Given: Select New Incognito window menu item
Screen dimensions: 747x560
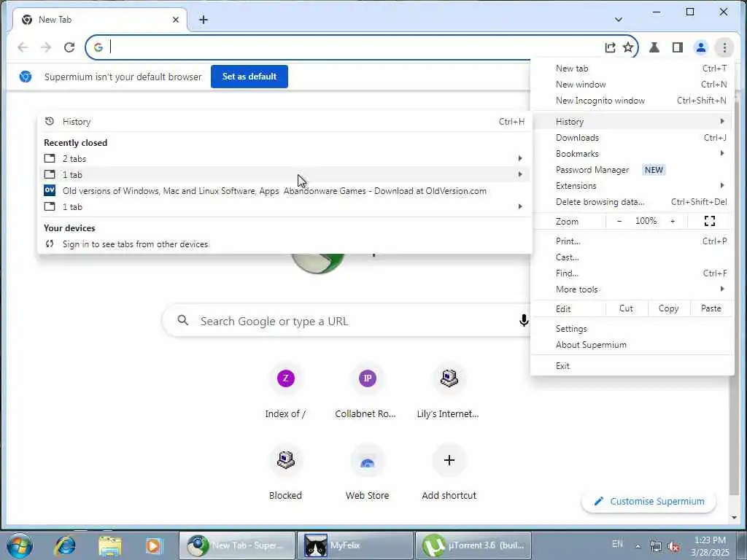Looking at the screenshot, I should coord(632,101).
